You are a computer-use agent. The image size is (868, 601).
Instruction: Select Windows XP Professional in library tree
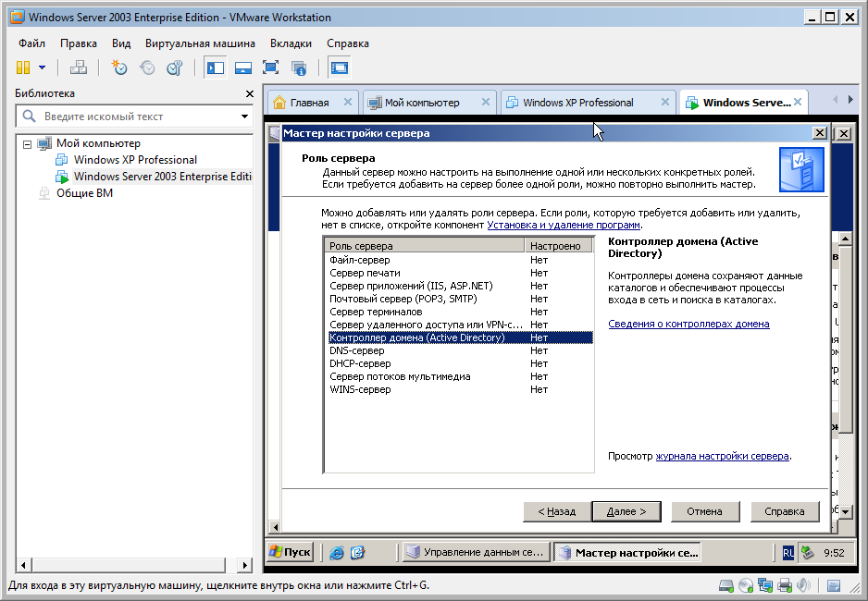[x=135, y=160]
